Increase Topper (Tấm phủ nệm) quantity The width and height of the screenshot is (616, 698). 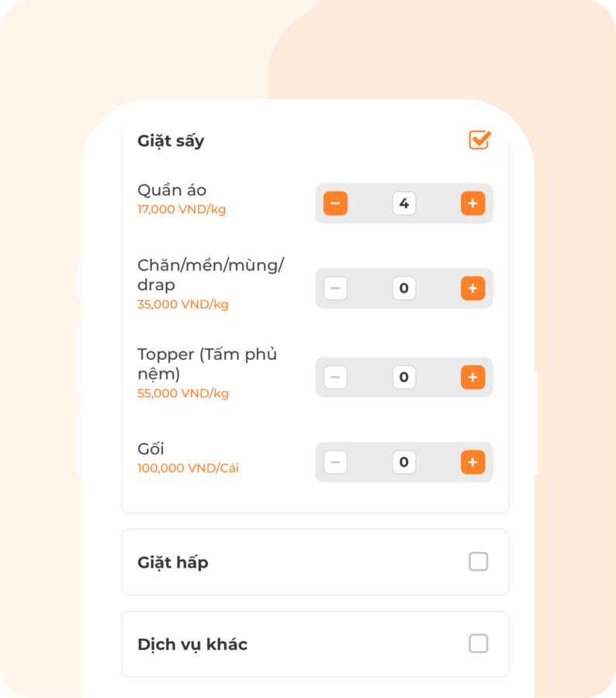(x=472, y=378)
